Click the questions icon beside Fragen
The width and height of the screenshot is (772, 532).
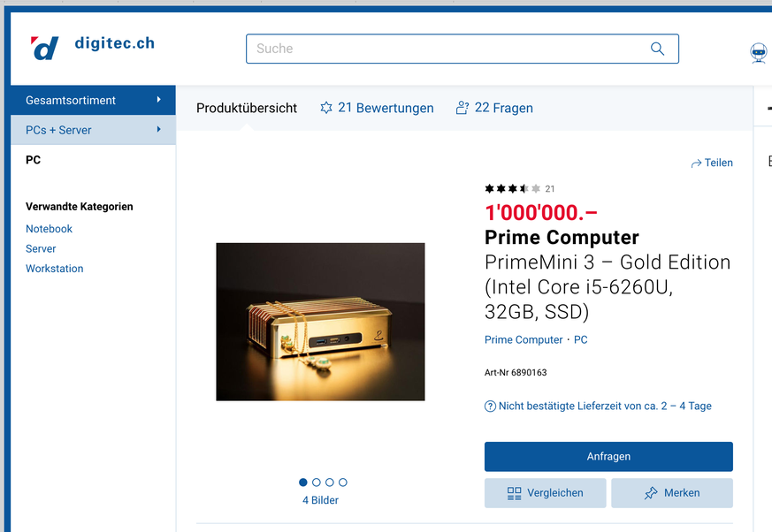click(x=462, y=108)
